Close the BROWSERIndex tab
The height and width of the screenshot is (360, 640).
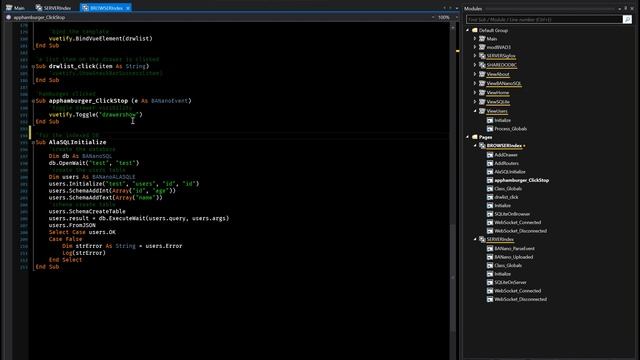128,8
